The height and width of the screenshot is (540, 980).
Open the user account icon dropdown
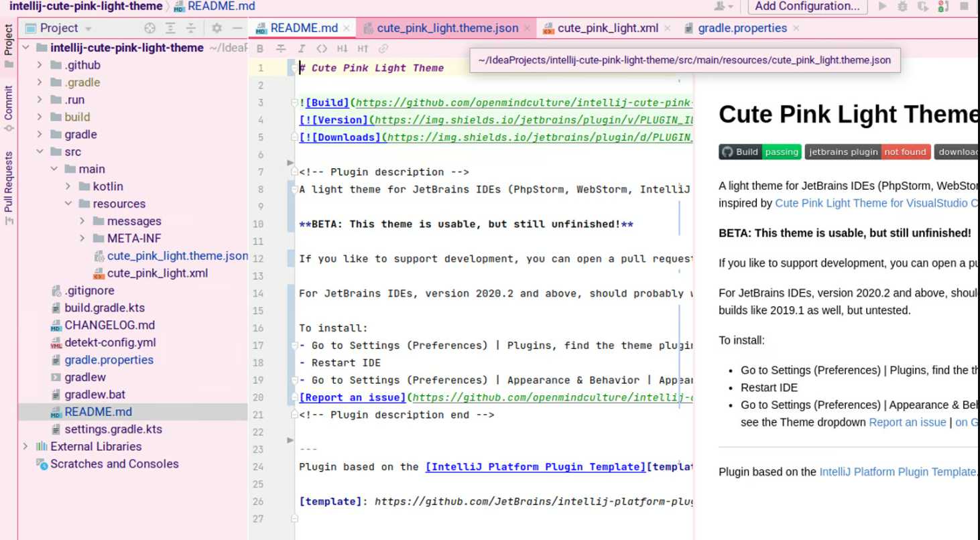[723, 6]
